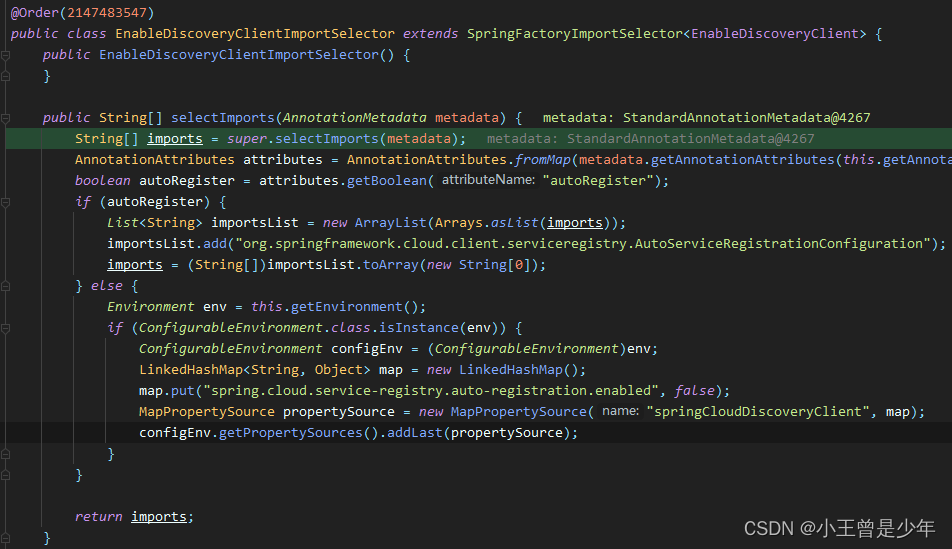Click the constructor's closing brace fold marker
The width and height of the screenshot is (952, 549).
pyautogui.click(x=5, y=77)
